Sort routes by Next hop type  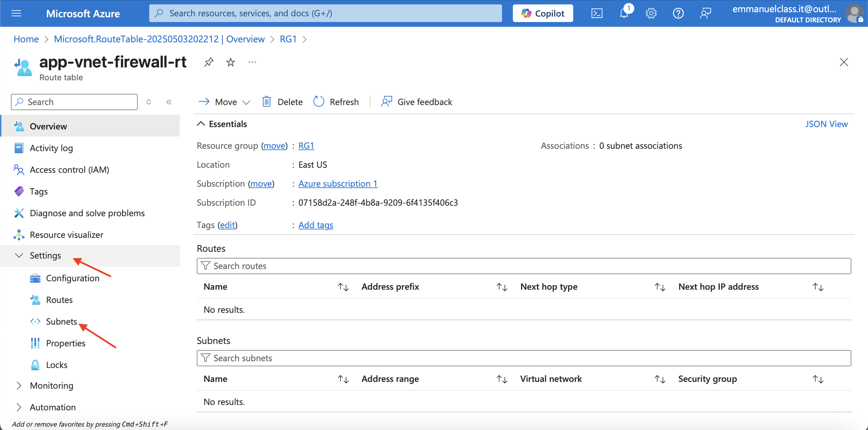coord(660,287)
